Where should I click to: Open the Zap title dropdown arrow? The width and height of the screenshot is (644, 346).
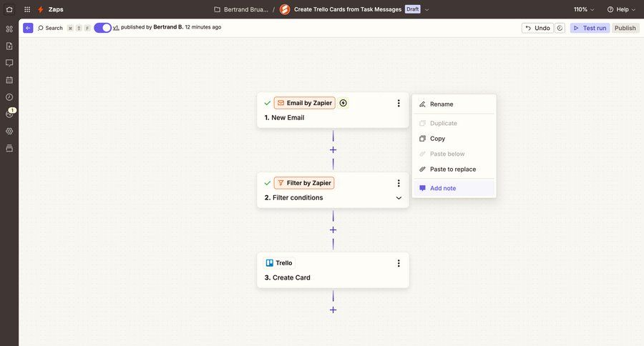pos(426,9)
